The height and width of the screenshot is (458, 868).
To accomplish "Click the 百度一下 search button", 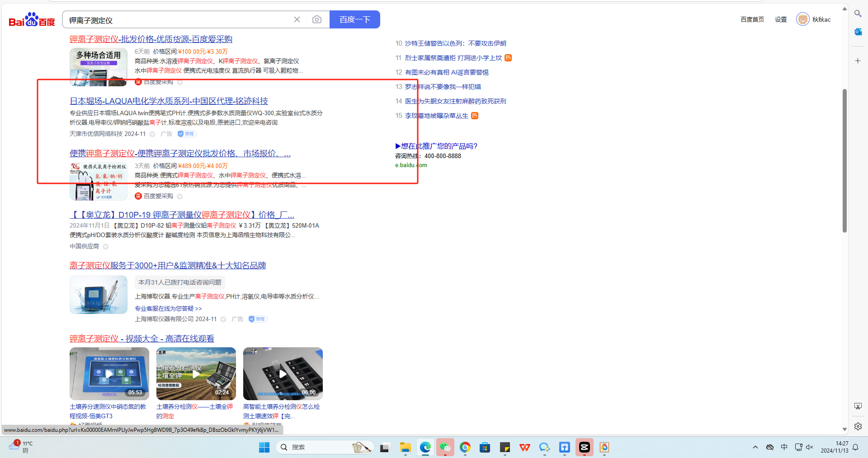I will (x=355, y=19).
